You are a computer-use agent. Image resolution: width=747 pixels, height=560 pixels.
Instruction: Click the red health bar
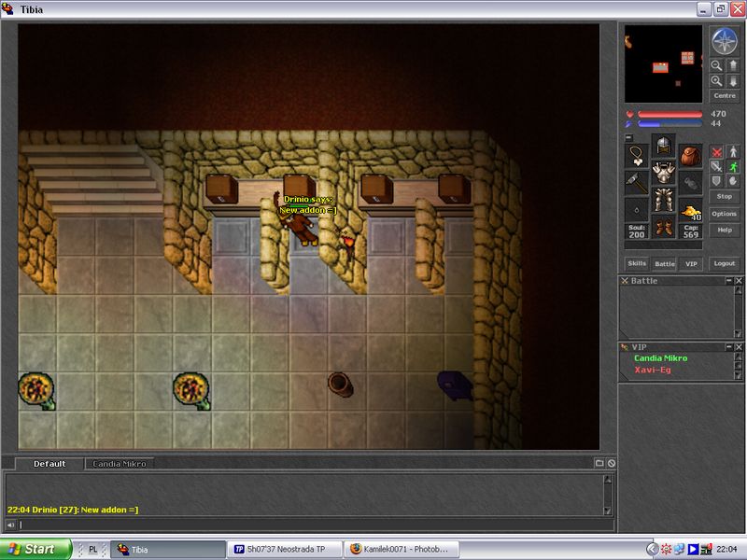tap(669, 114)
